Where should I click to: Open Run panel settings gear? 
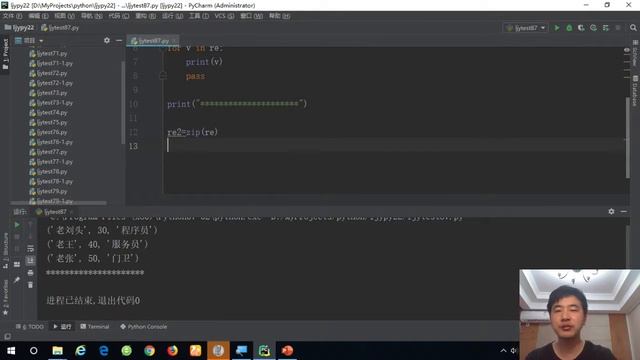pyautogui.click(x=611, y=211)
